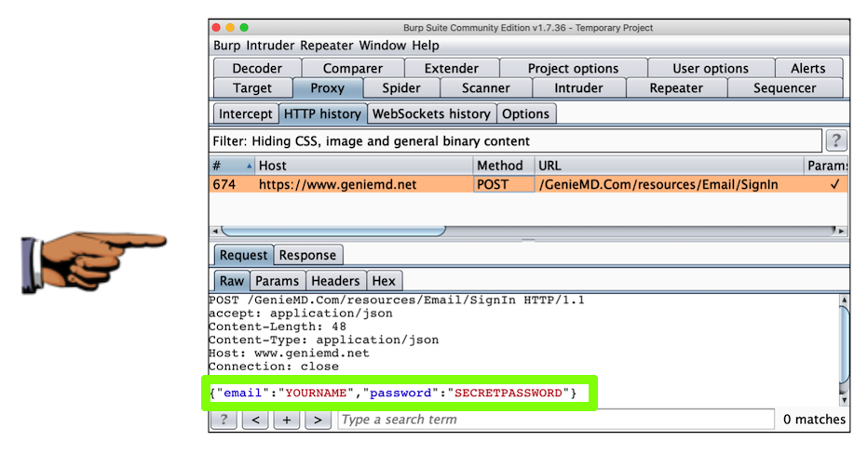Go to next search match
The height and width of the screenshot is (454, 868).
(x=318, y=420)
